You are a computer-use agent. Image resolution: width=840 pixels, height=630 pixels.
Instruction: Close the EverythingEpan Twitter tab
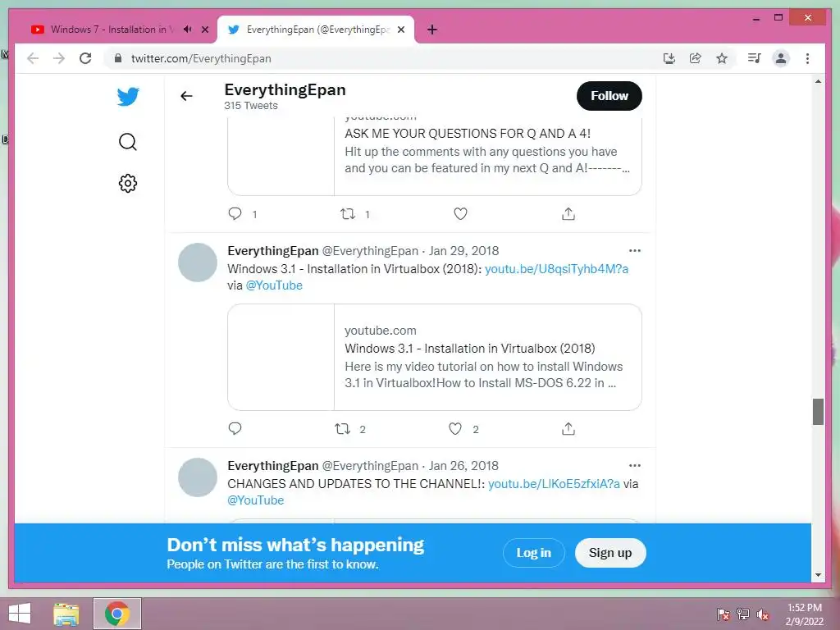(x=400, y=30)
